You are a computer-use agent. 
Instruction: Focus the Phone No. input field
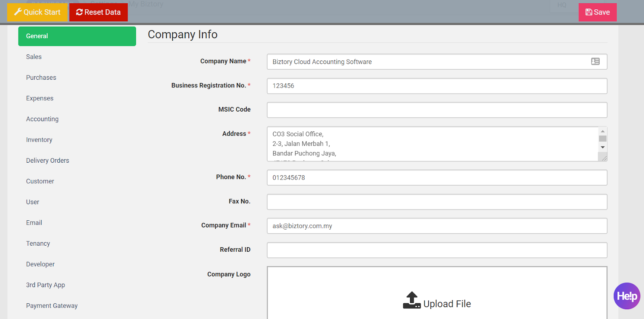tap(437, 178)
